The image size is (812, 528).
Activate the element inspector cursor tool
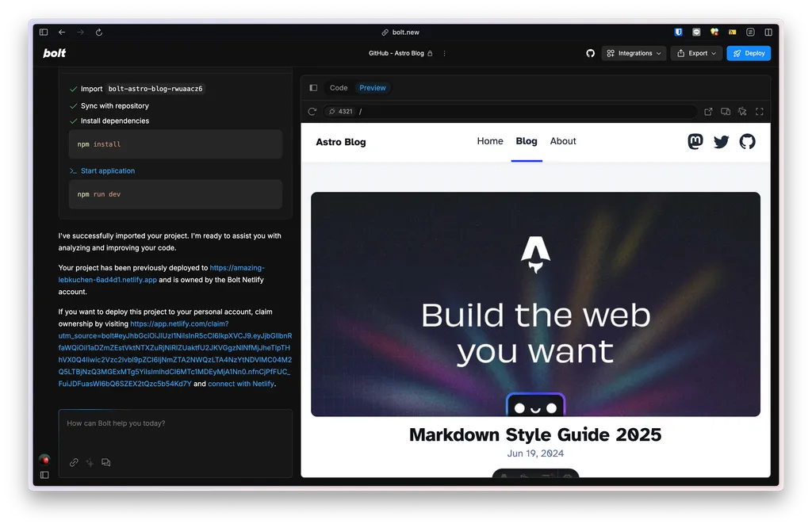coord(742,111)
